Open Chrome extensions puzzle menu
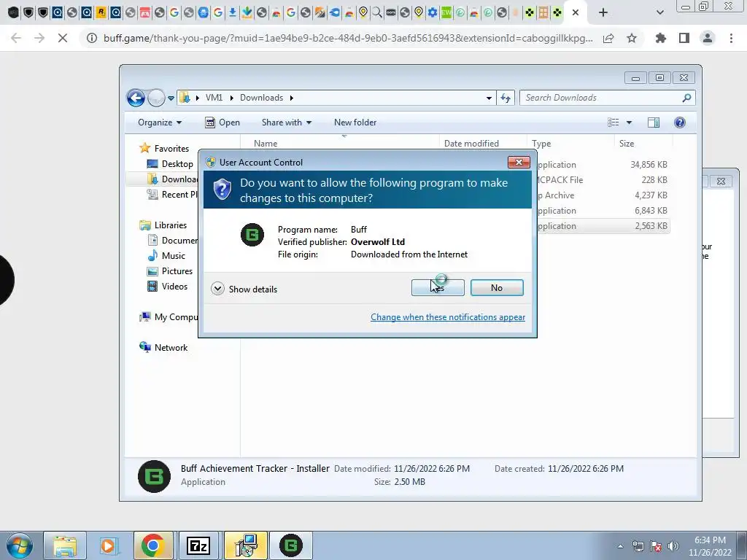 coord(660,38)
